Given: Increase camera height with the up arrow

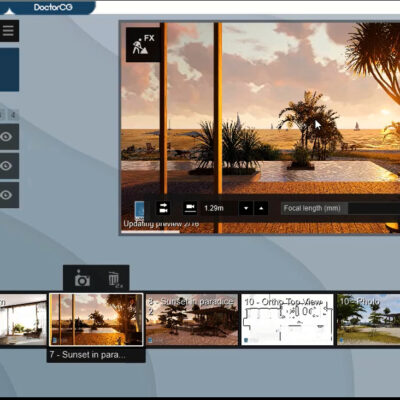Looking at the screenshot, I should [x=261, y=208].
